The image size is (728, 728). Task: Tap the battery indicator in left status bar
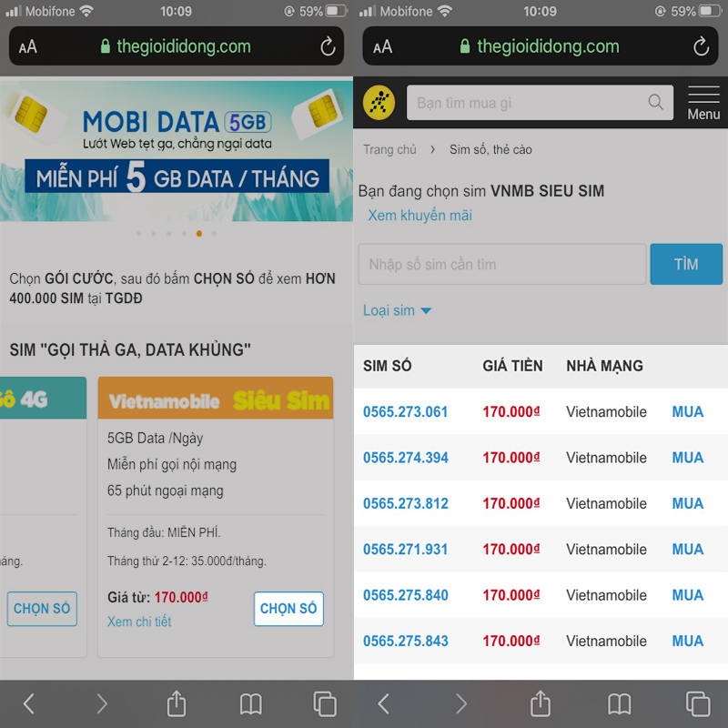point(338,11)
